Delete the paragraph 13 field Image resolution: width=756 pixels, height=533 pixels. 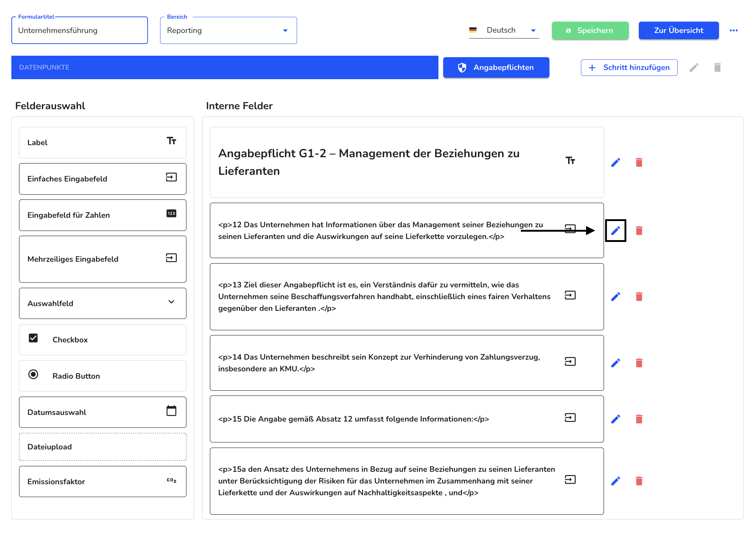[x=639, y=297]
